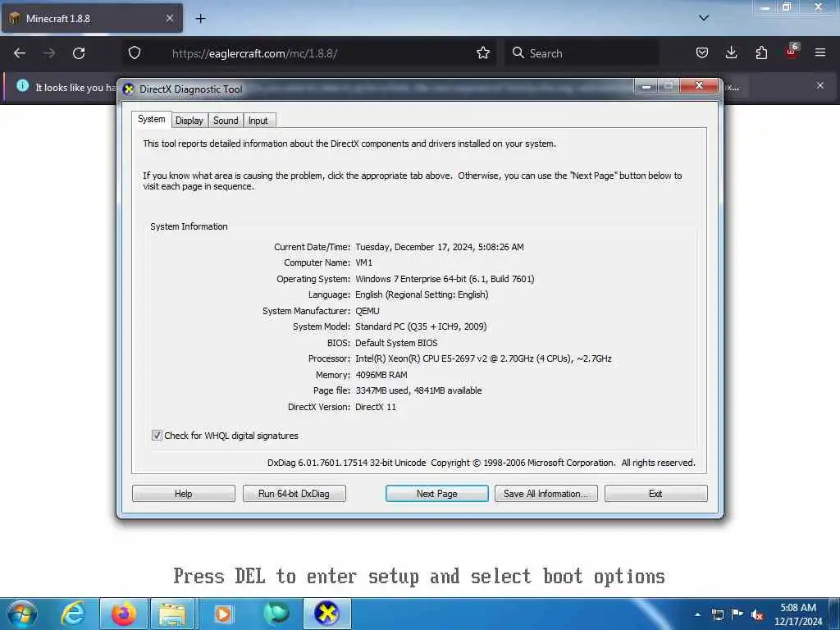Open Firefox Extensions menu icon
This screenshot has height=630, width=840.
pyautogui.click(x=761, y=52)
